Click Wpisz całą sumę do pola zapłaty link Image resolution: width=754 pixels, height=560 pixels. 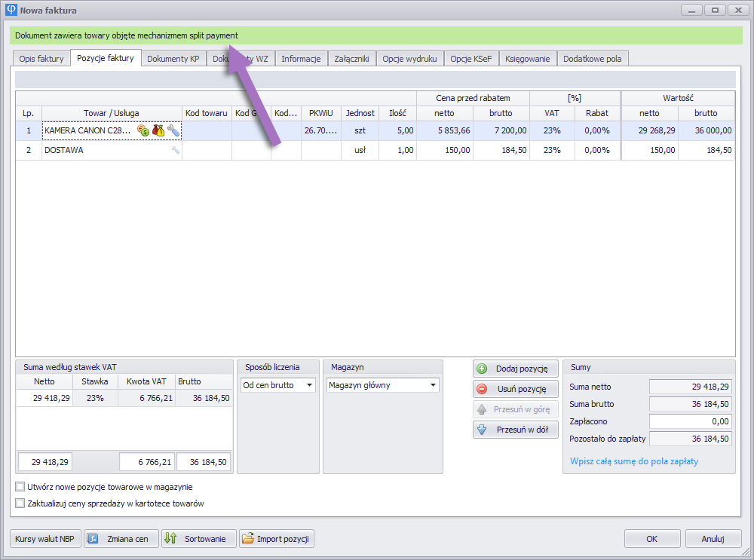pyautogui.click(x=633, y=461)
